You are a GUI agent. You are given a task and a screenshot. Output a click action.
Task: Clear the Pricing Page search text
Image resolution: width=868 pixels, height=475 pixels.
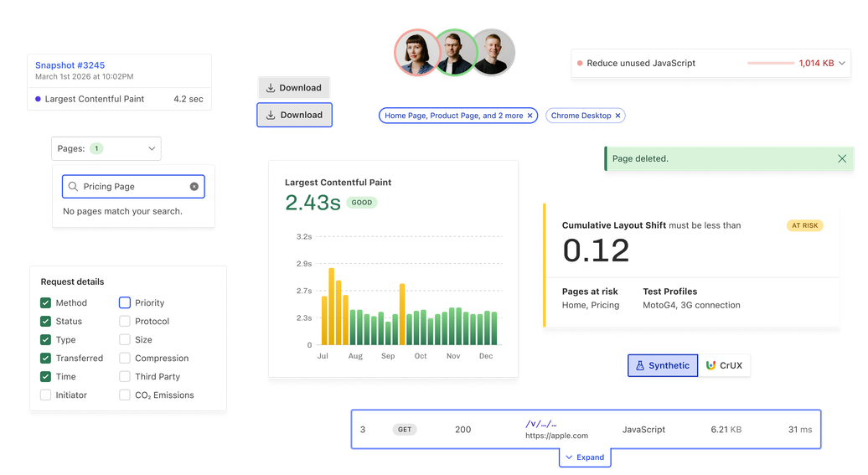[194, 187]
